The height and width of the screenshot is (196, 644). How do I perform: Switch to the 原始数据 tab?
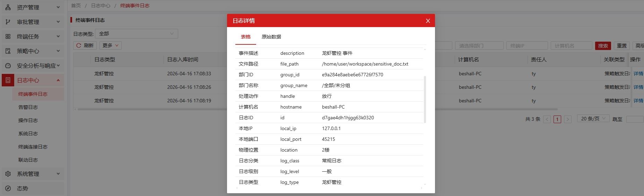[x=271, y=37]
